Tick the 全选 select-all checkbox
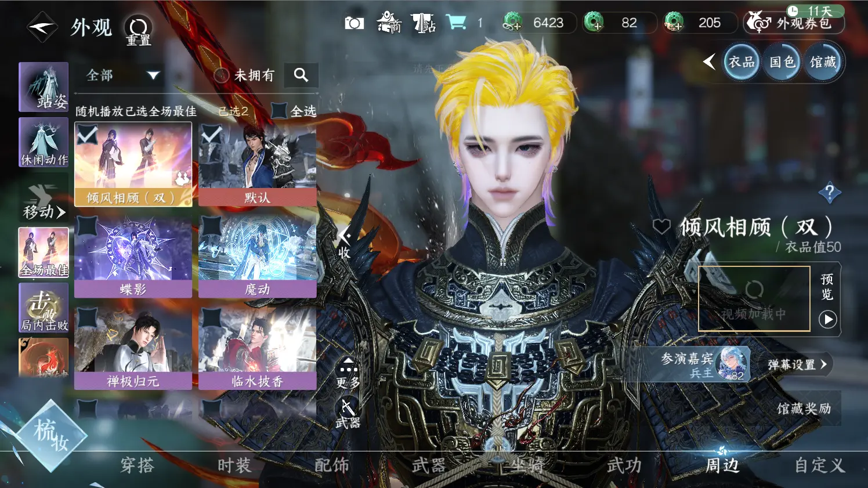868x488 pixels. 280,111
